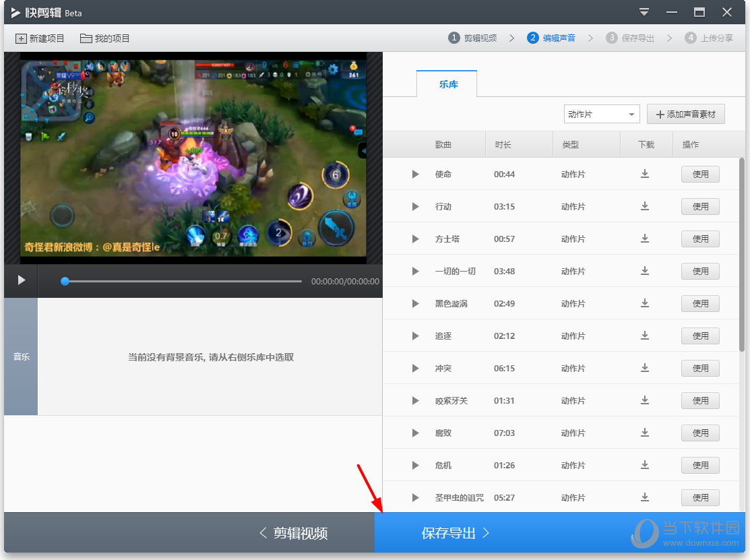Viewport: 750px width, 560px height.
Task: Select the 音乐 track label
Action: [21, 356]
